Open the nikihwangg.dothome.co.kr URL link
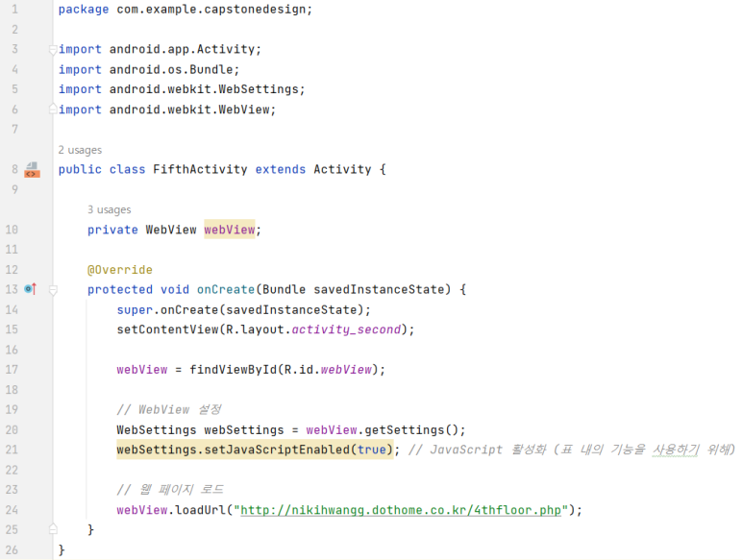Image resolution: width=743 pixels, height=560 pixels. point(401,510)
